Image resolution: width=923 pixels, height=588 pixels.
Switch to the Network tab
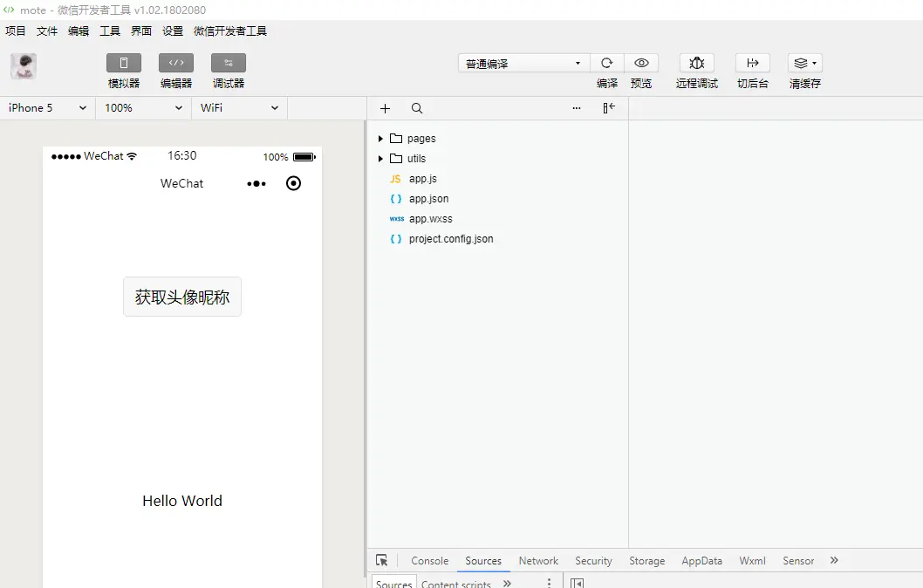pos(538,561)
